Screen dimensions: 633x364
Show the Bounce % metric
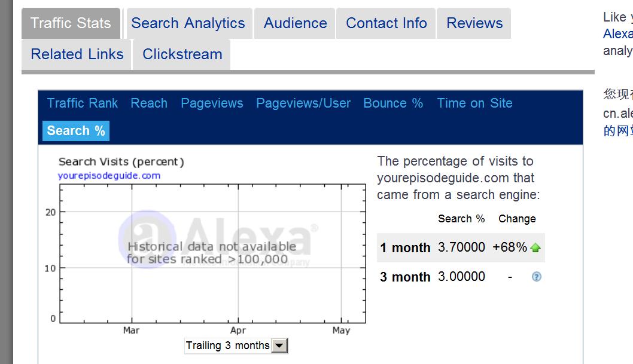[x=393, y=103]
